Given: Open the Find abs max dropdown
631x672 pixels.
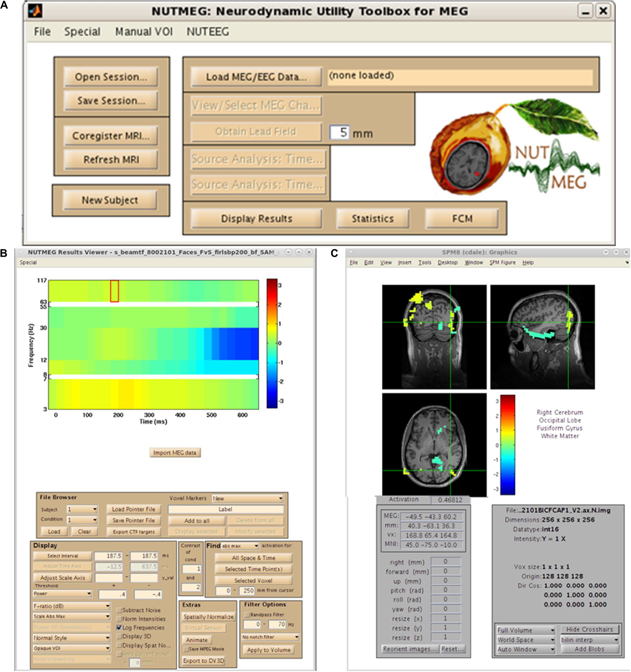Looking at the screenshot, I should click(x=240, y=546).
